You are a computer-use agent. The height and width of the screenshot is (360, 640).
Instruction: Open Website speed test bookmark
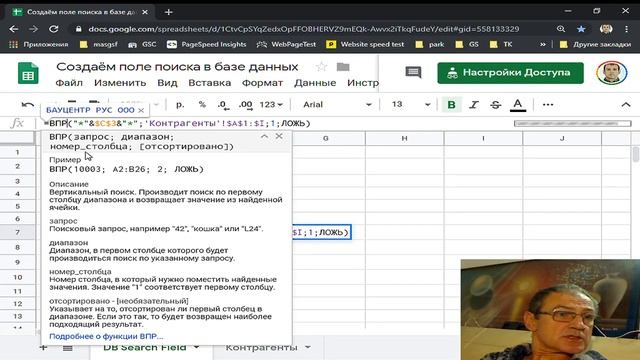[365, 44]
